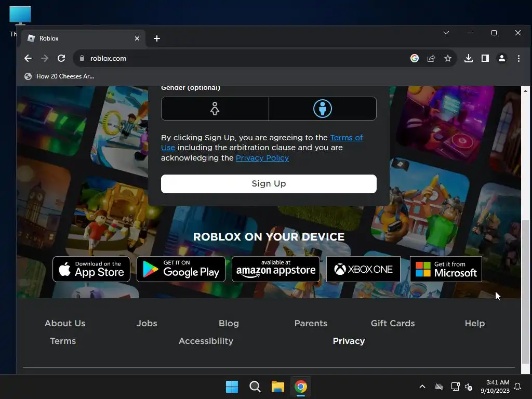Screen dimensions: 532x399
Task: Click the site lock icon in address bar
Action: point(82,58)
